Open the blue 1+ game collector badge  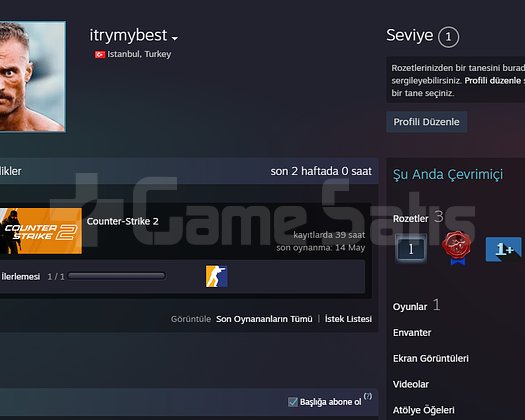(x=504, y=249)
